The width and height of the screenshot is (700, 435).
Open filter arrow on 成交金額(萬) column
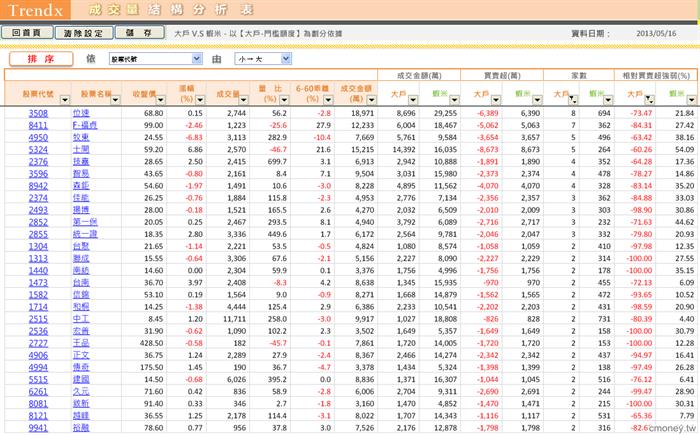tap(369, 98)
